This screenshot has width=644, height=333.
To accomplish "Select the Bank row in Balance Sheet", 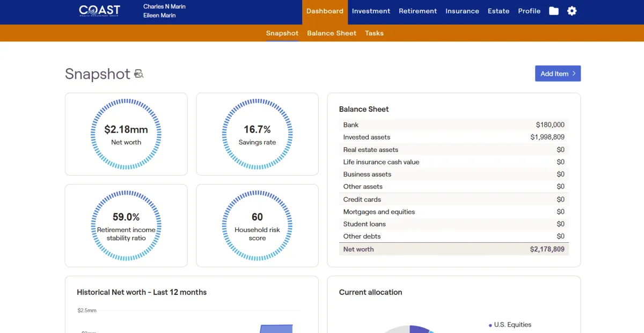I will pos(453,125).
